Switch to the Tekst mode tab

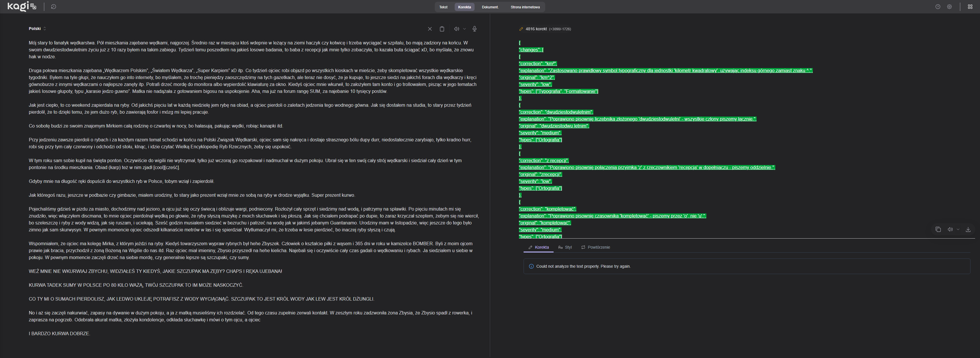pyautogui.click(x=443, y=7)
